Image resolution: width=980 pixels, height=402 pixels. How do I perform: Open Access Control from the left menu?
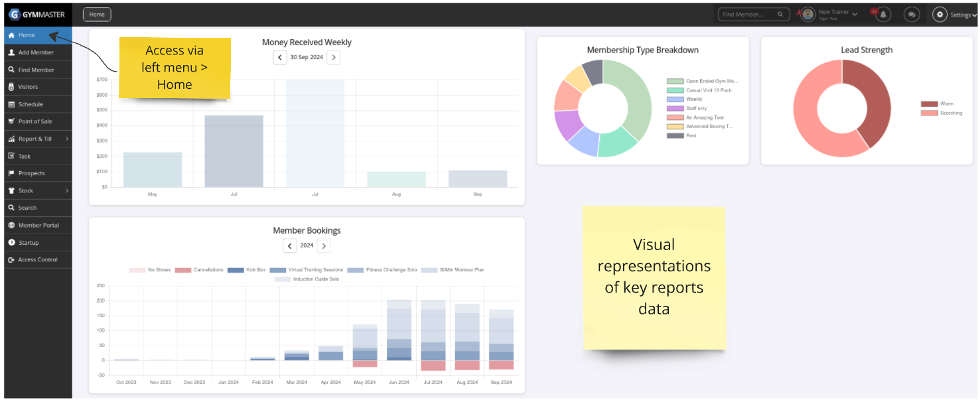37,260
